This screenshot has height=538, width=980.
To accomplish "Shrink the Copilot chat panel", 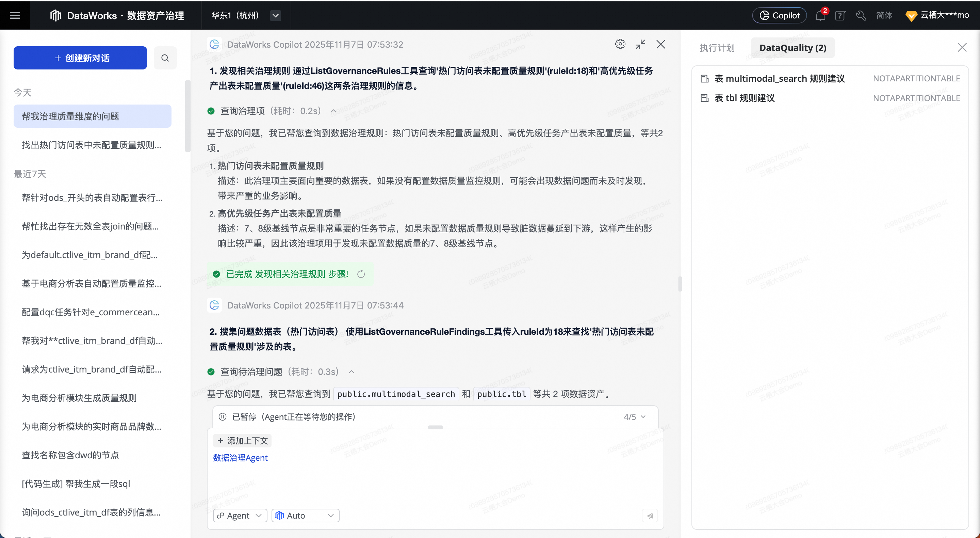I will coord(640,44).
